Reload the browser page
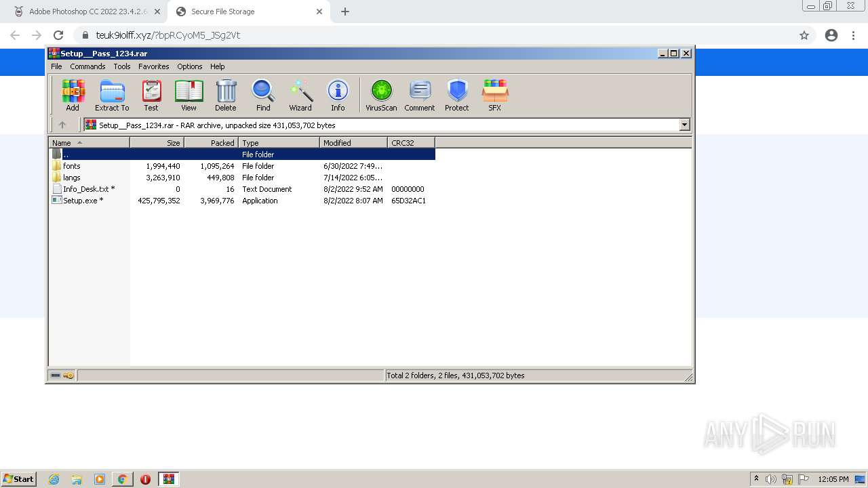Screen dimensions: 868x488 58,35
